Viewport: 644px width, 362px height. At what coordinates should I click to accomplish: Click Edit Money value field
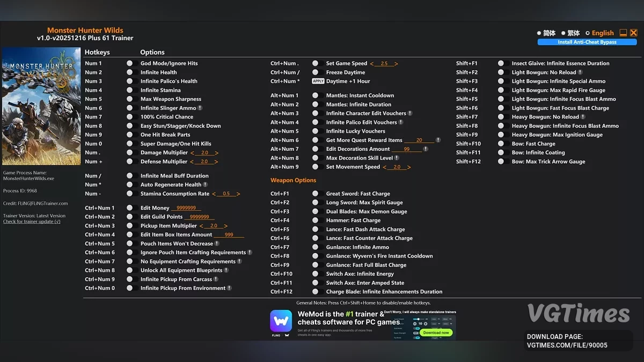(186, 208)
